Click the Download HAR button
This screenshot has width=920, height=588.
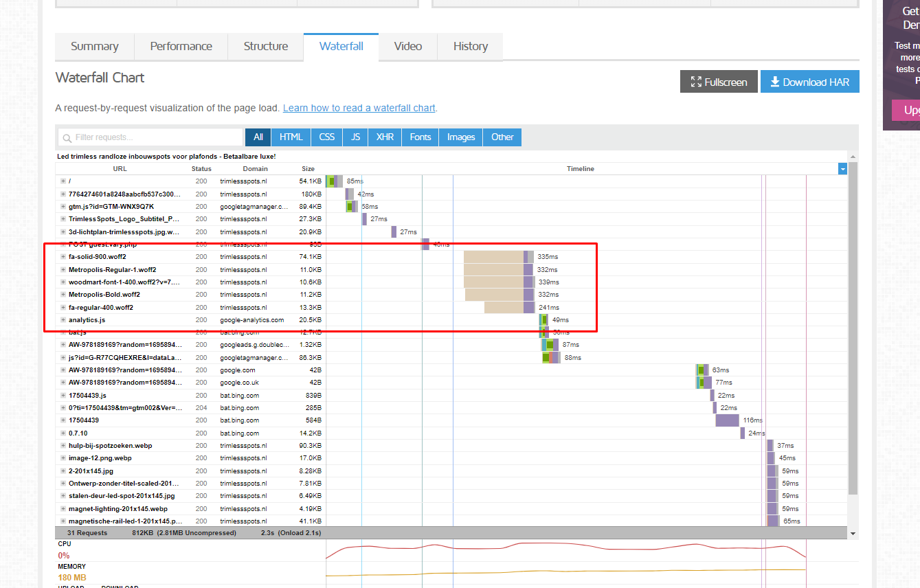[809, 82]
